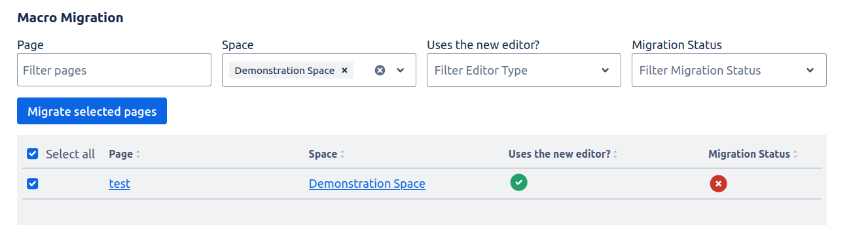Sort table by Page column arrows
This screenshot has width=868, height=248.
point(138,154)
